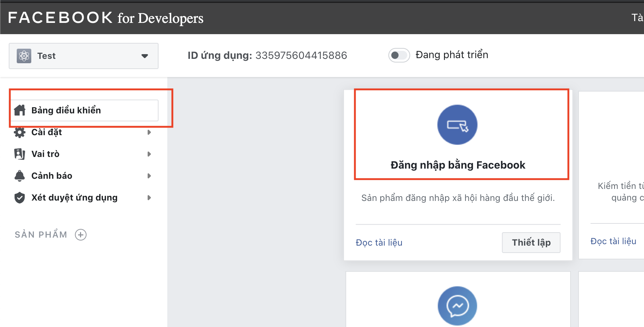The height and width of the screenshot is (327, 644).
Task: Click the Messenger product icon
Action: pos(457,306)
